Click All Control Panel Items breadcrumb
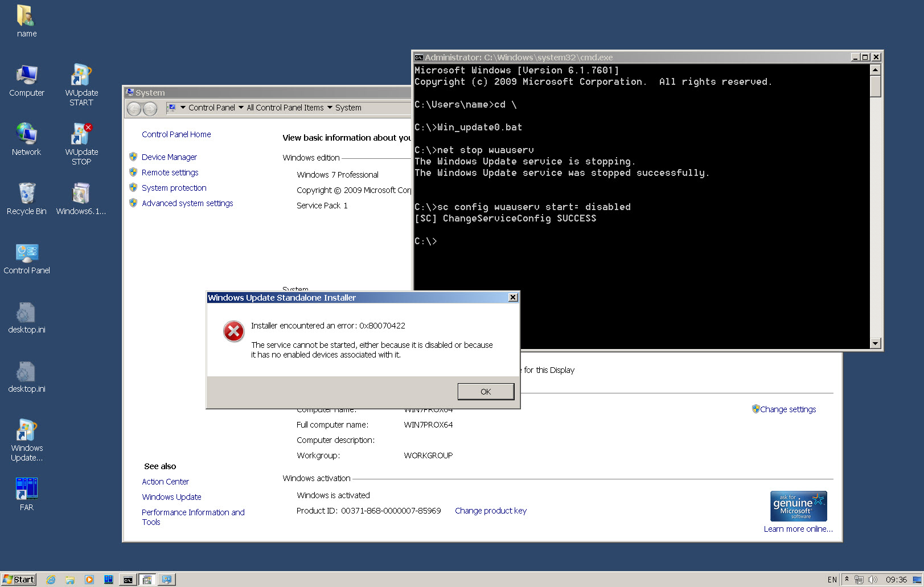 point(285,108)
